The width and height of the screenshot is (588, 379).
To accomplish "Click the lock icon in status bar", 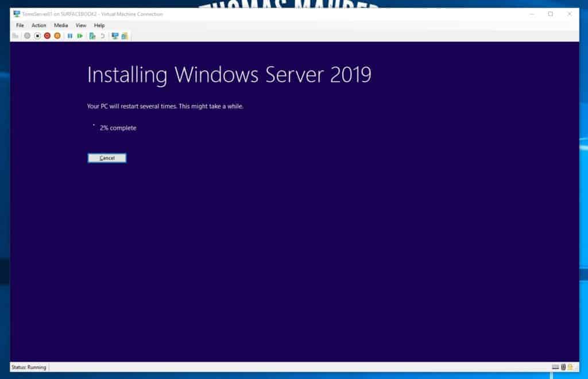I will pos(570,367).
